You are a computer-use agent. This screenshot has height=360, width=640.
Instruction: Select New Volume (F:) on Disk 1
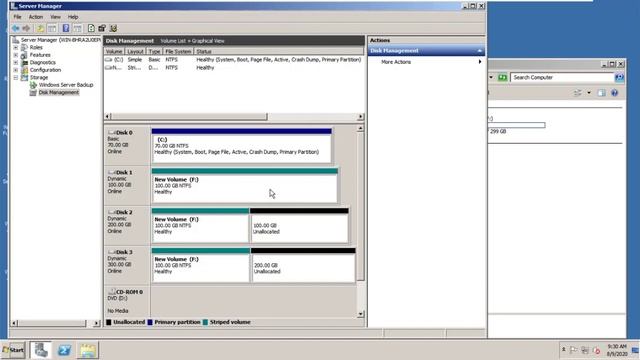[x=244, y=185]
